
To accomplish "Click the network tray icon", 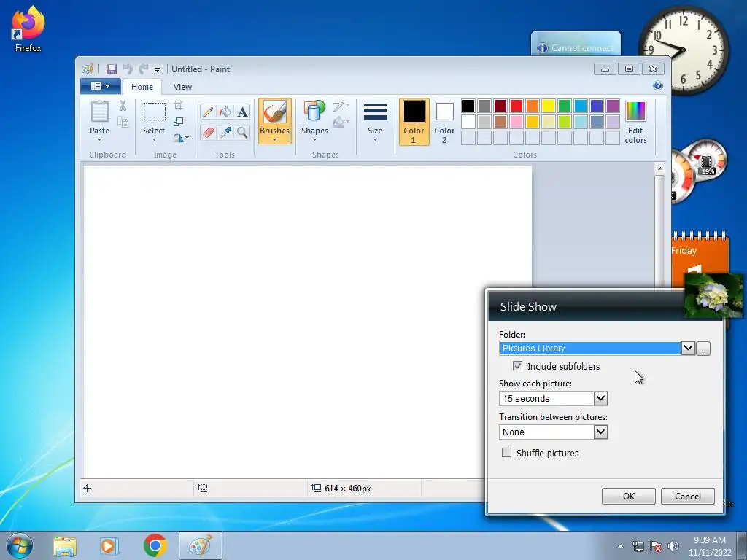I will click(x=638, y=546).
